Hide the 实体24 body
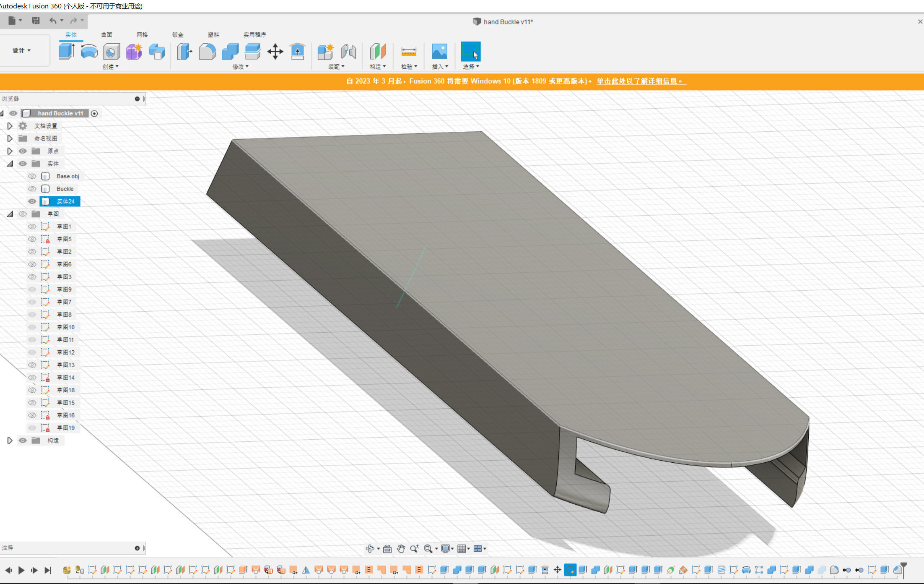 [x=32, y=201]
